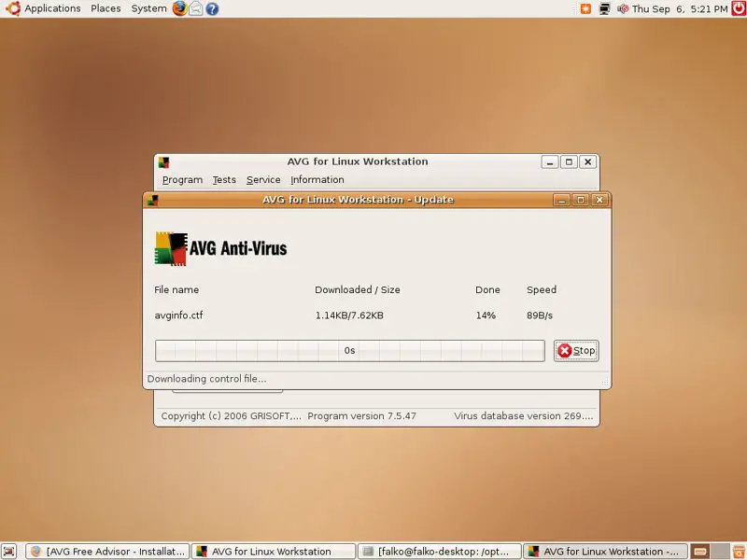This screenshot has height=560, width=747.
Task: Switch to AVG Free Advisor taskbar window
Action: [x=107, y=552]
